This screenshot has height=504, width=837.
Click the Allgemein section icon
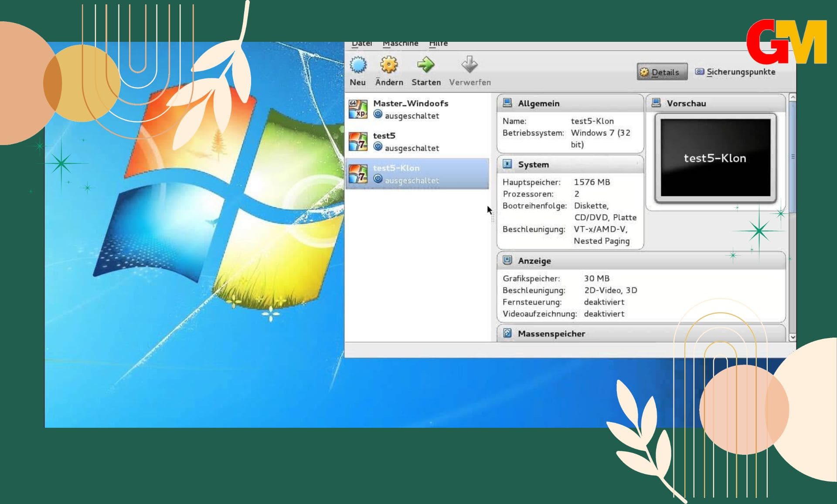[x=507, y=103]
